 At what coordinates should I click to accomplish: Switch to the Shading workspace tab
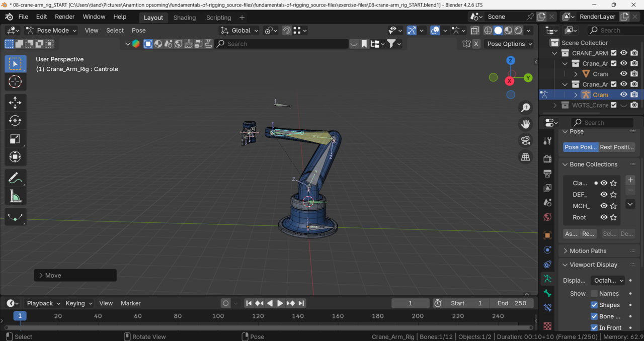[184, 18]
